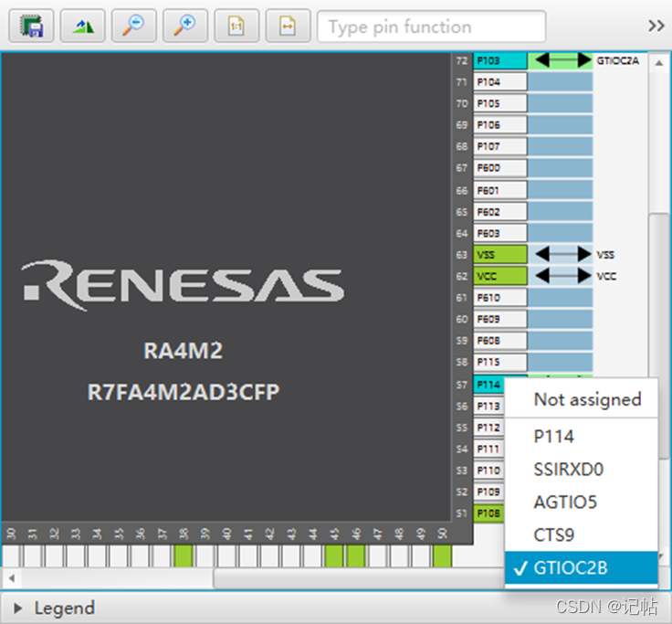Click the green bottom pin 45
The height and width of the screenshot is (624, 672).
tap(334, 555)
